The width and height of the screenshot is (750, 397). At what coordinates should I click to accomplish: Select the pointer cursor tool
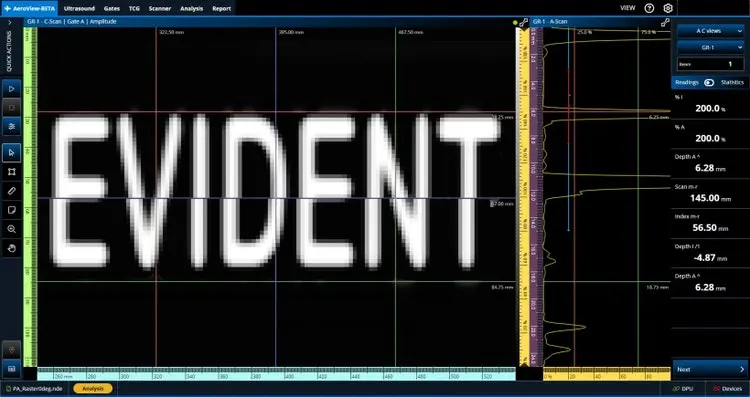(11, 153)
